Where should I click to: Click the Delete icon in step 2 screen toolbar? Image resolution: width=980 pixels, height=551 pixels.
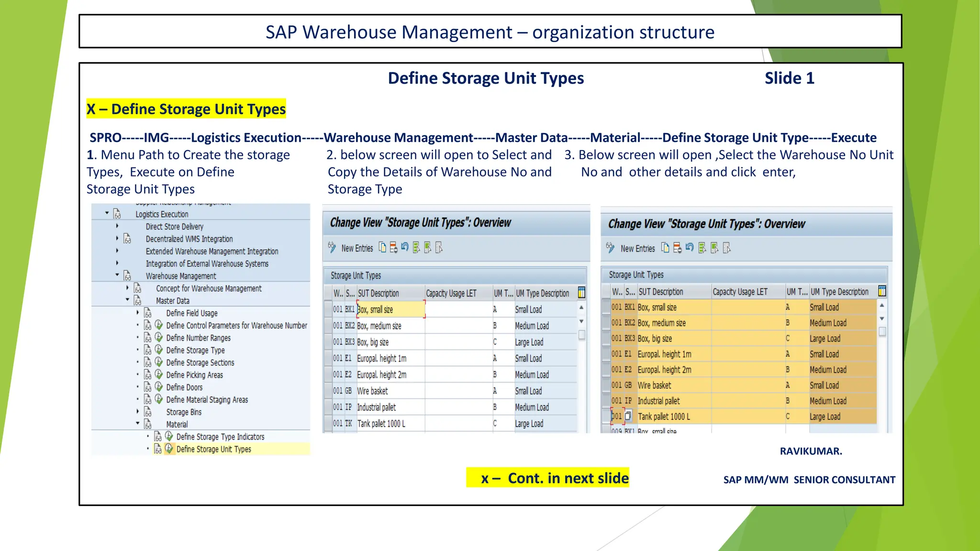393,247
